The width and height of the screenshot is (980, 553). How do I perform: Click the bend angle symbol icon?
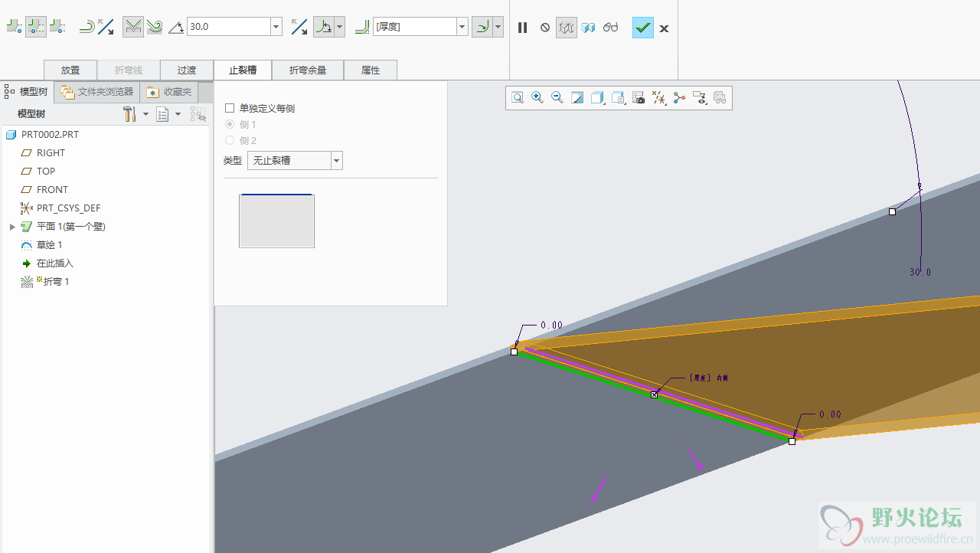click(x=176, y=28)
